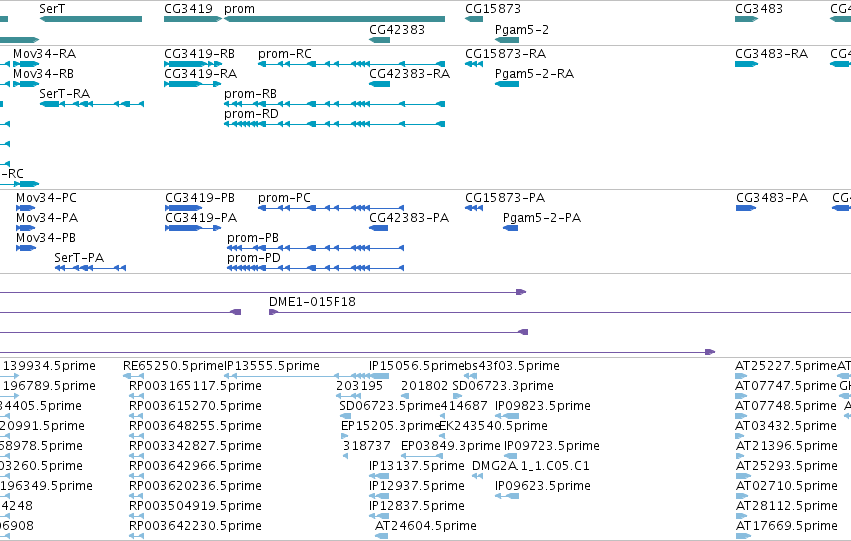Click the CG15873 gene label
This screenshot has height=541, width=851.
pos(493,9)
